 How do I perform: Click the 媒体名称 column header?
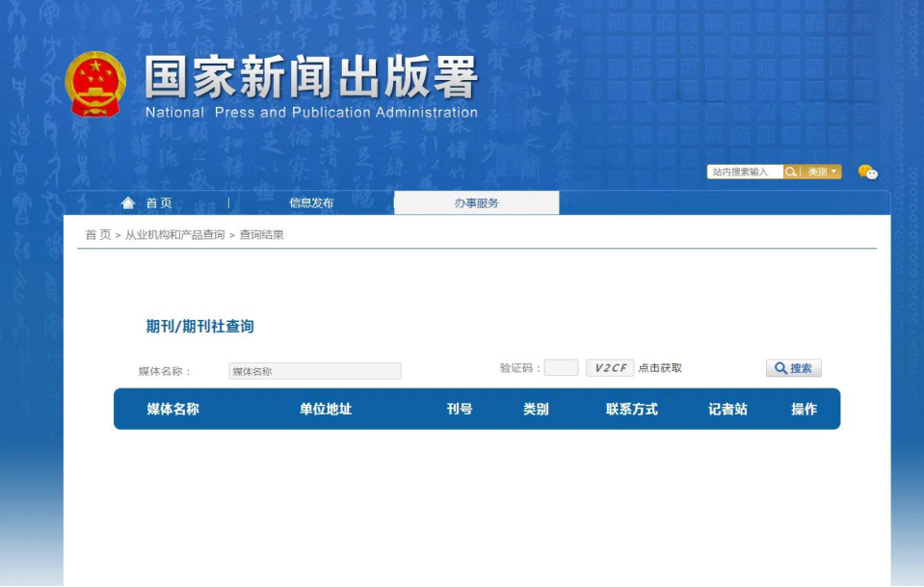point(172,409)
